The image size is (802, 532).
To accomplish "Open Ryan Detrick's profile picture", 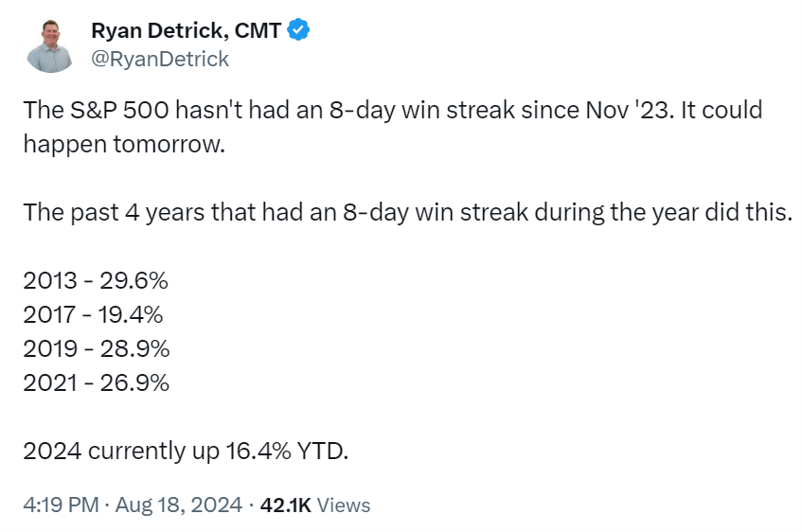I will coord(50,46).
